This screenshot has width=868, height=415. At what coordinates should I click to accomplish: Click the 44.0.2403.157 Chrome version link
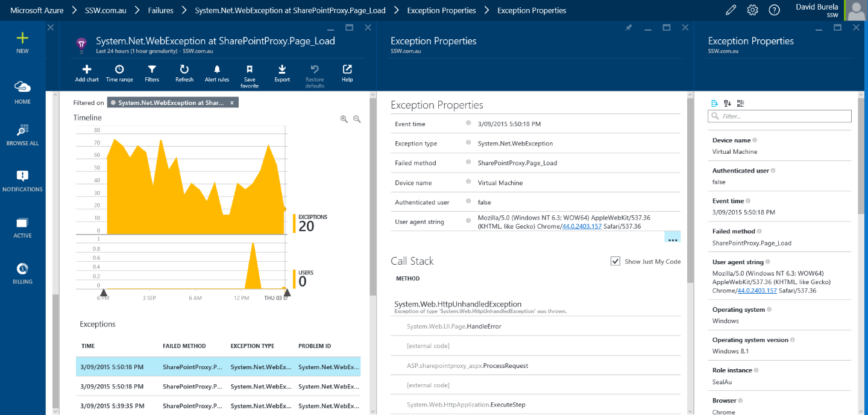pos(581,226)
